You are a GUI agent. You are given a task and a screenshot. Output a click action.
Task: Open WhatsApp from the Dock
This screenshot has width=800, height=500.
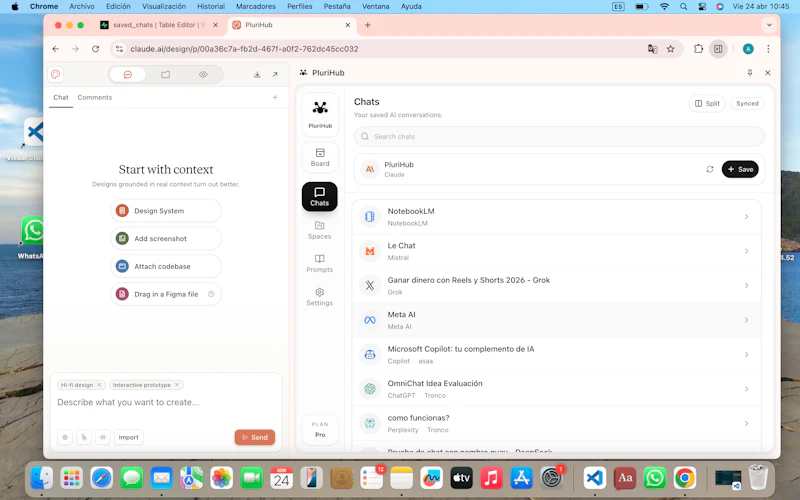coord(655,478)
